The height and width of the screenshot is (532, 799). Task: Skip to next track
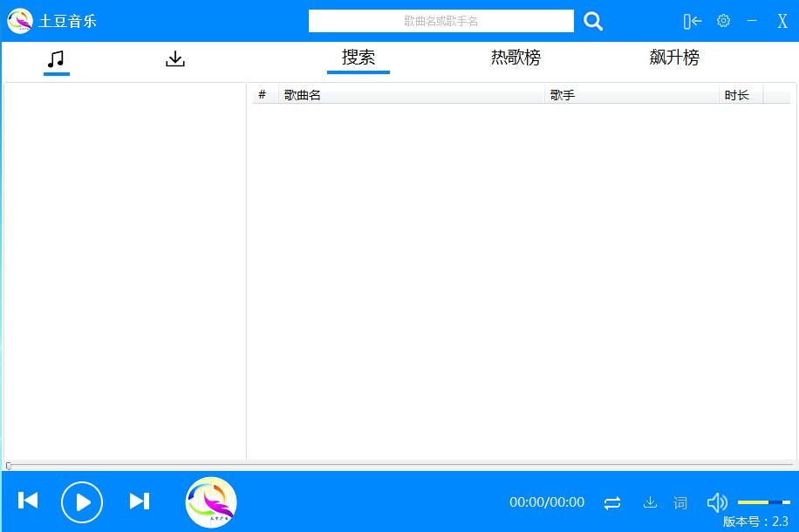[x=139, y=501]
